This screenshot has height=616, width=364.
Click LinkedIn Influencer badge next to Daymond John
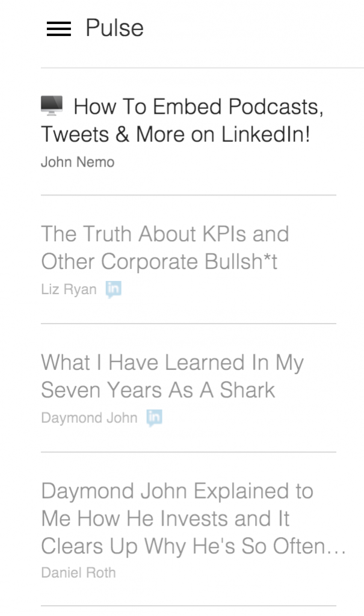click(155, 417)
